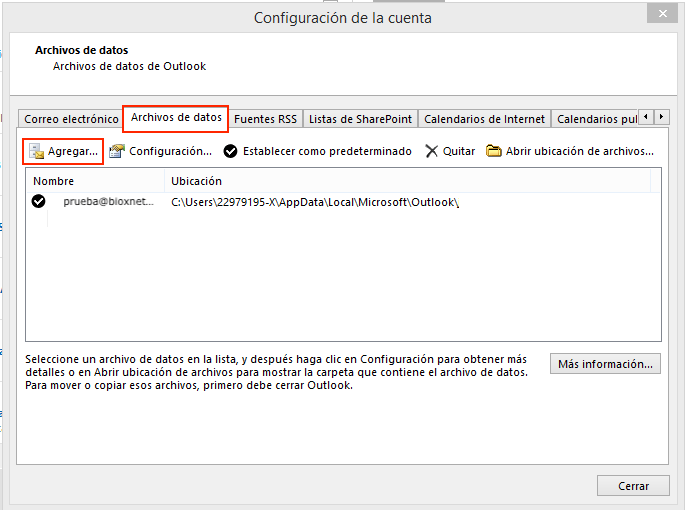Click the Configuración label text
The height and width of the screenshot is (510, 685).
[x=170, y=151]
